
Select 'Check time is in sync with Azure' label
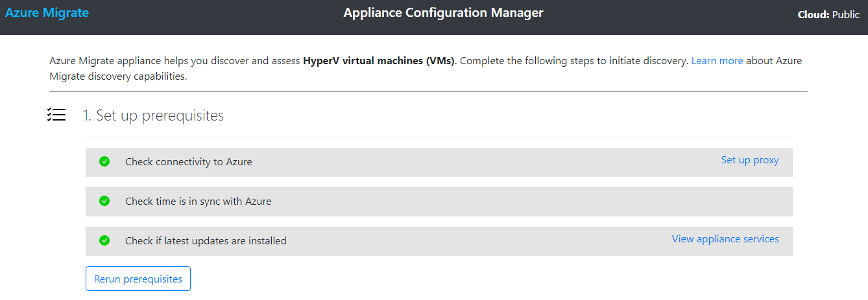coord(198,202)
